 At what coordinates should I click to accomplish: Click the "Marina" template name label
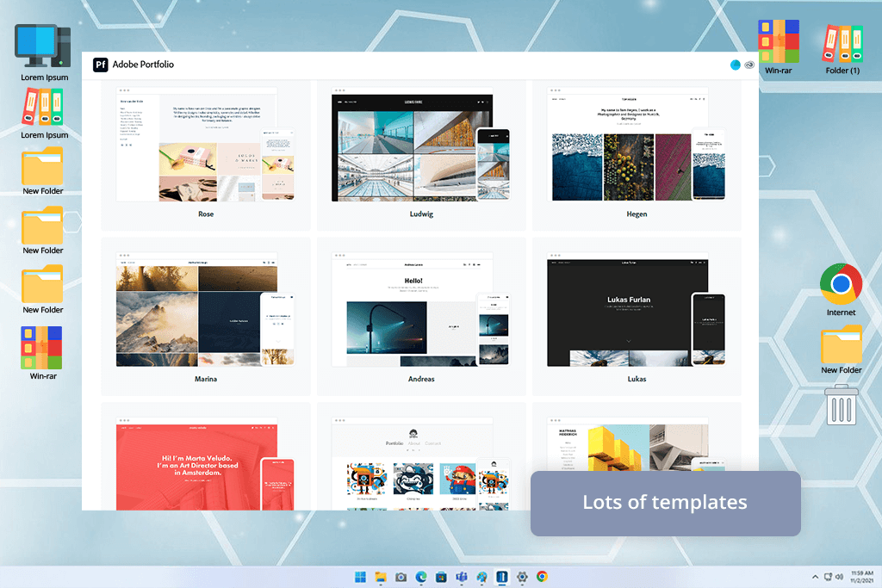[x=206, y=379]
